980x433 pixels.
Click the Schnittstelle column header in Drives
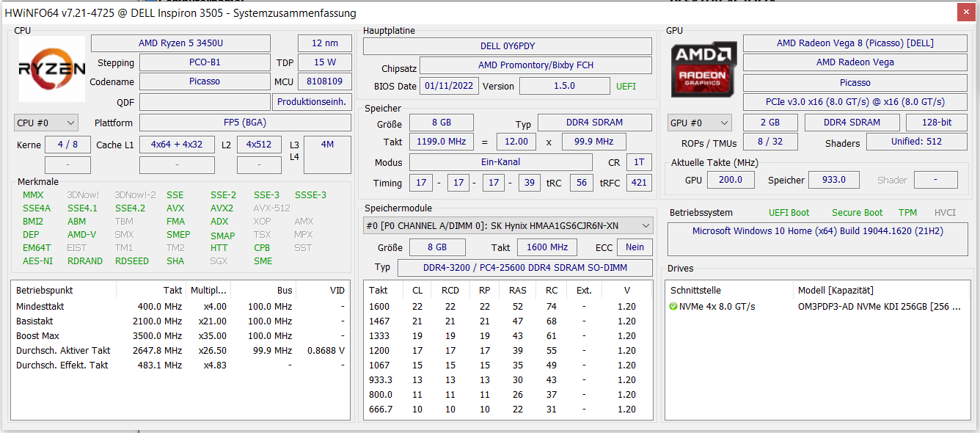point(695,291)
